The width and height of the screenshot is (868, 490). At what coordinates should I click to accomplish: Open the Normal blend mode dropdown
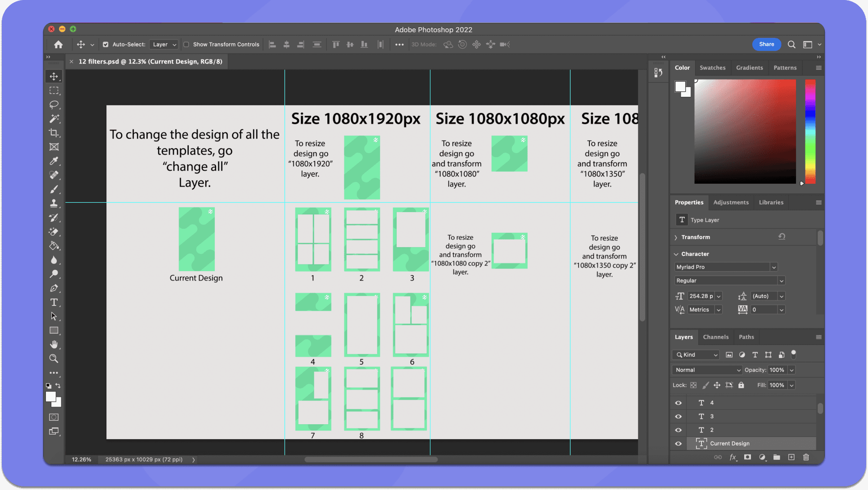pos(707,370)
